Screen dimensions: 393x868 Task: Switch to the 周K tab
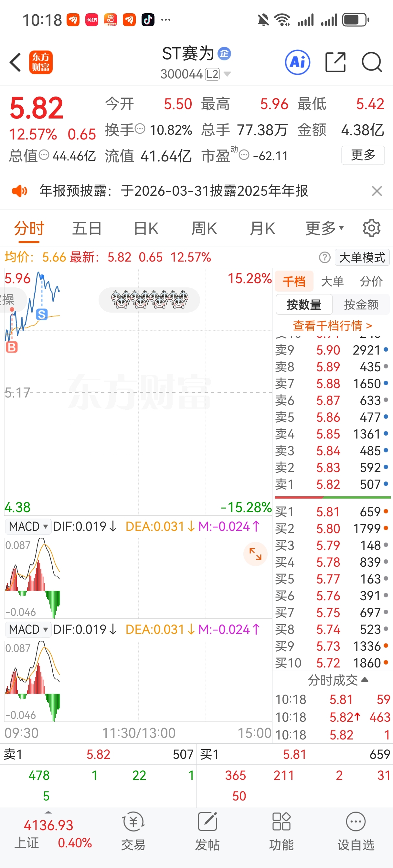tap(204, 228)
